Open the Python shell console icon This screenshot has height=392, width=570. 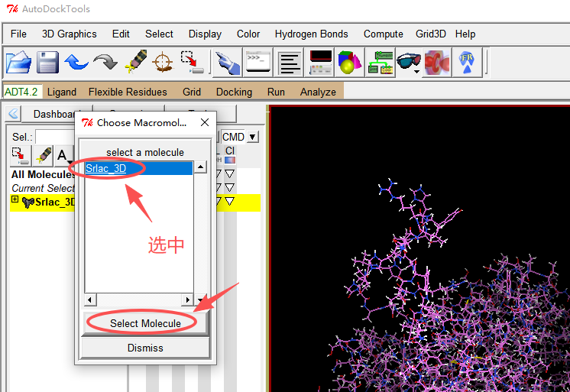(257, 62)
